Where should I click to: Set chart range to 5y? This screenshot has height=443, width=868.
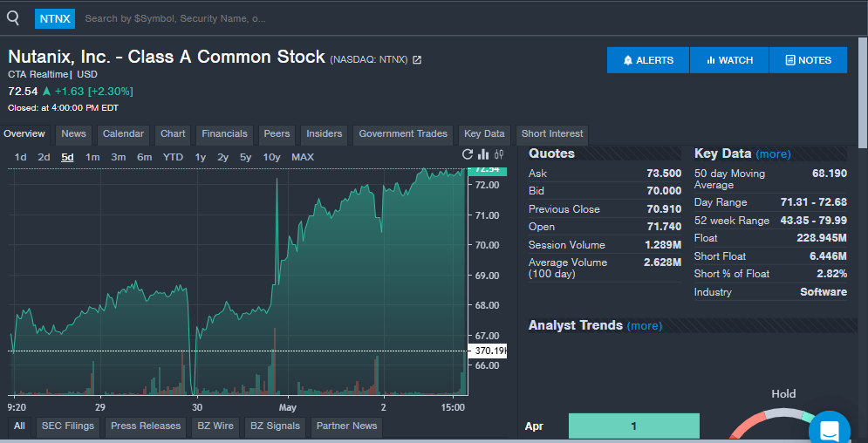246,157
